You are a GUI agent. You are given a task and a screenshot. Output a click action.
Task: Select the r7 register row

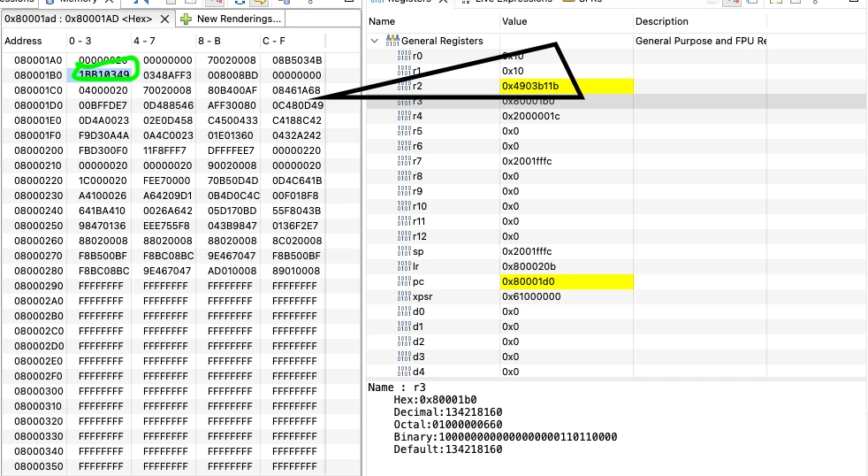(x=616, y=161)
